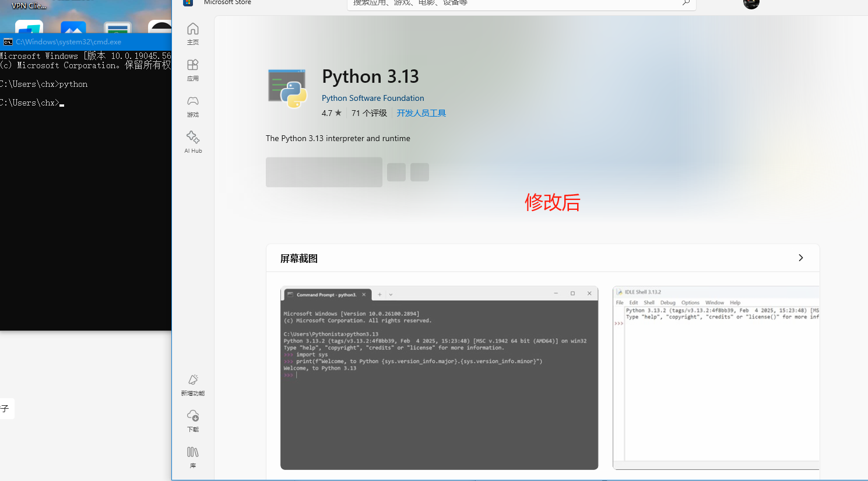Viewport: 868px width, 481px height.
Task: Click the cmd.exe window title text
Action: coord(69,42)
